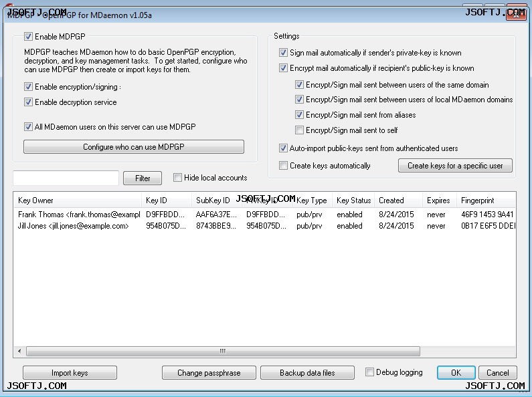Sort by Expires column header
532x397 pixels.
click(440, 201)
